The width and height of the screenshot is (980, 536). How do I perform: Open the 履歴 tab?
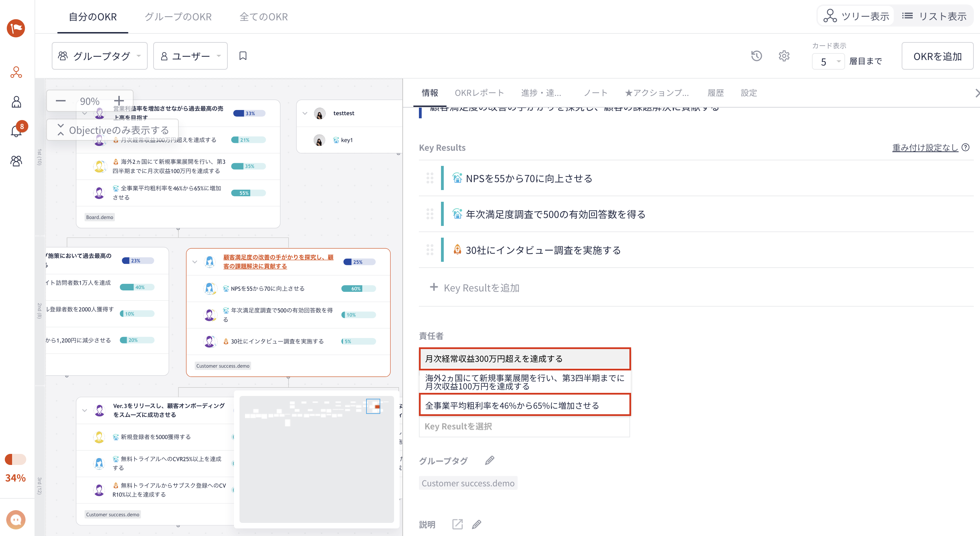[x=716, y=93]
